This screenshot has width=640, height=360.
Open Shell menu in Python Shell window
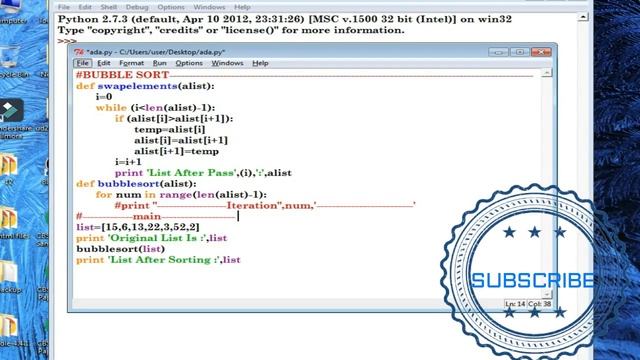point(109,7)
